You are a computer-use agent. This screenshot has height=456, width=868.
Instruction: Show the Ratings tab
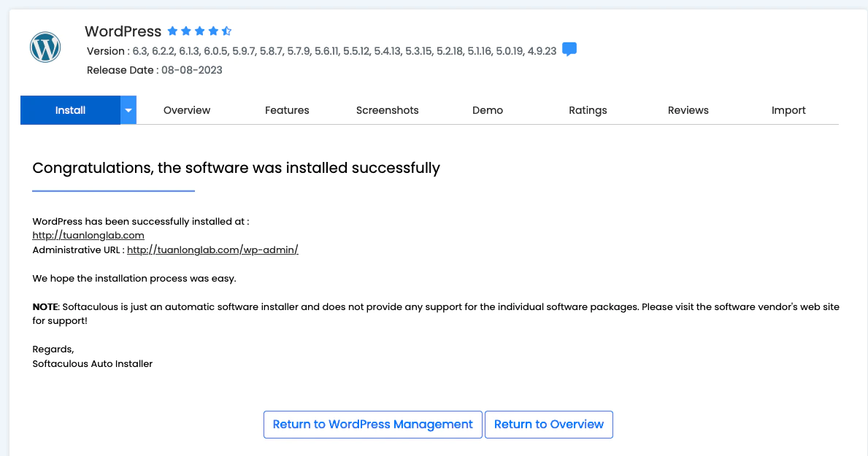click(588, 110)
